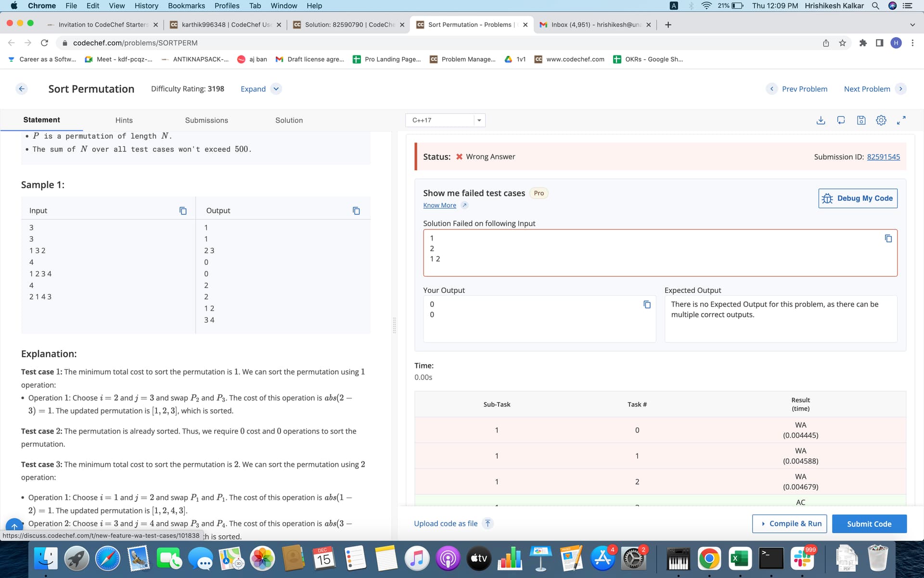Screen dimensions: 924x578
Task: Click the back arrow beside Sort Permutation
Action: (22, 89)
